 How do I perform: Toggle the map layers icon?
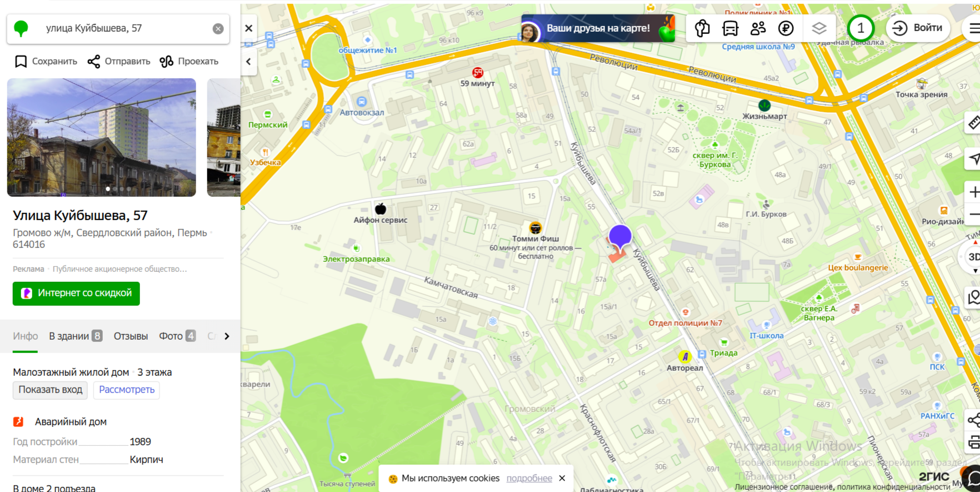[819, 28]
